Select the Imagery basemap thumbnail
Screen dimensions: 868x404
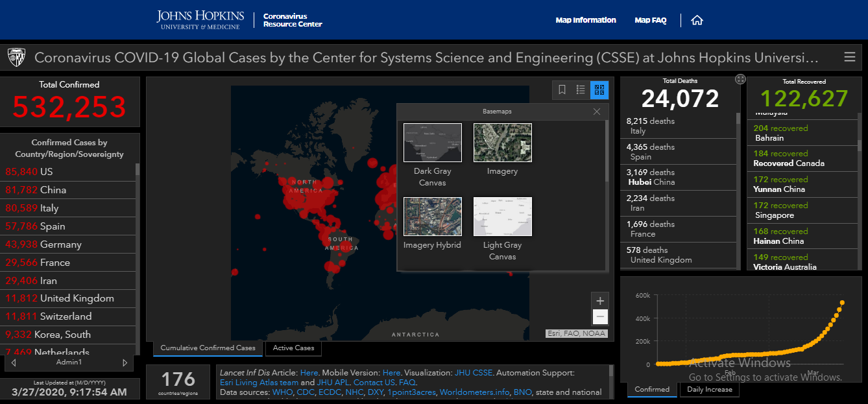point(502,143)
